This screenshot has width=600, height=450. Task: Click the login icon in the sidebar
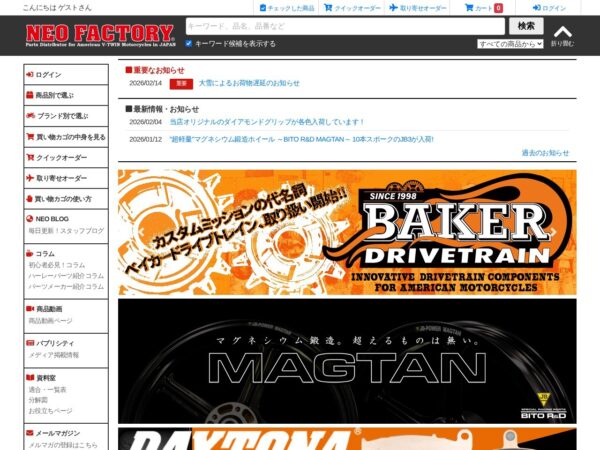tap(29, 75)
